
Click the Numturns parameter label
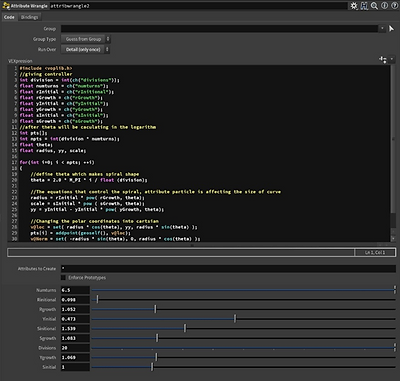tap(46, 290)
